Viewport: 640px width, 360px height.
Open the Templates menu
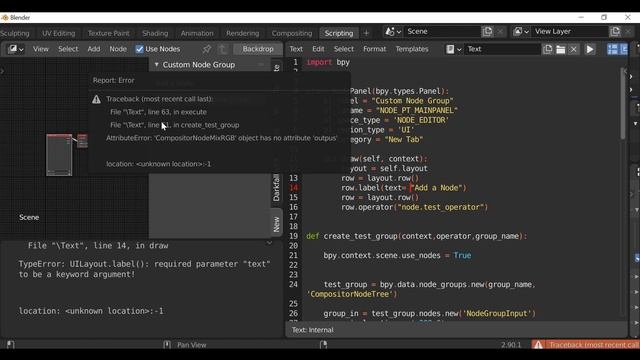(412, 49)
